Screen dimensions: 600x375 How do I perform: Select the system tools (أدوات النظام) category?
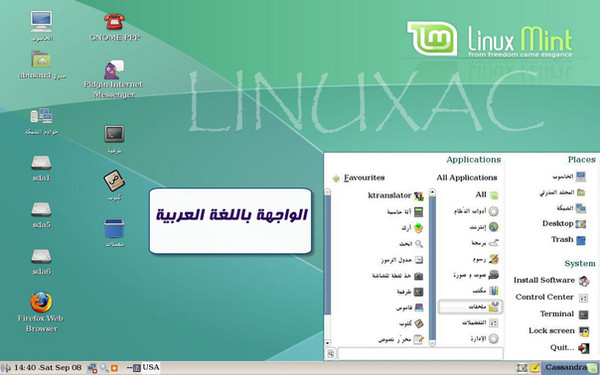pyautogui.click(x=476, y=211)
